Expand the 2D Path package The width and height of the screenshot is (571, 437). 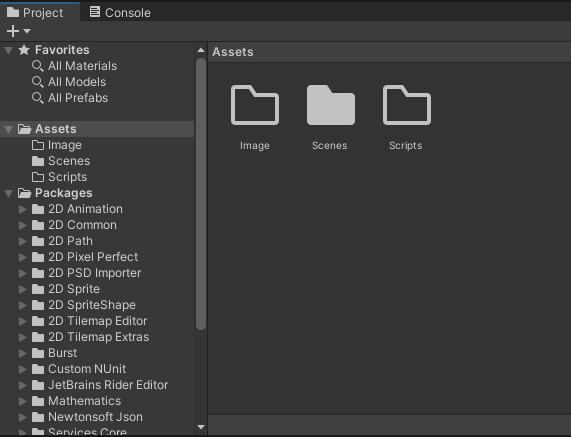point(23,241)
